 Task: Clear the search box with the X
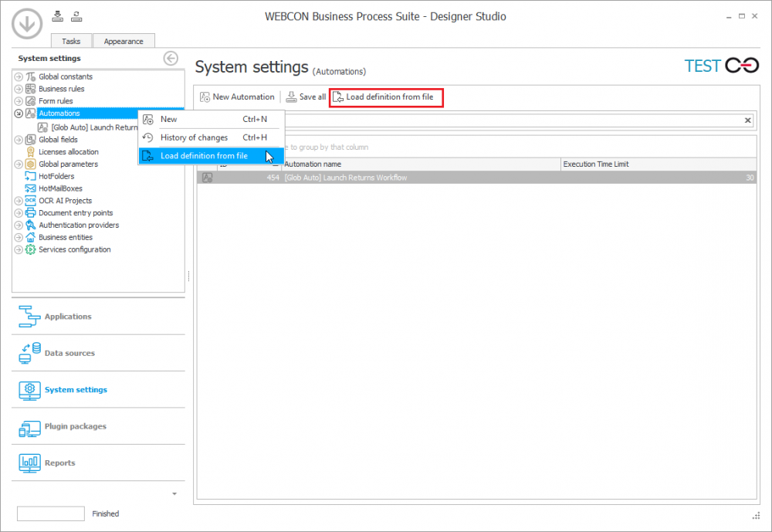[x=747, y=120]
